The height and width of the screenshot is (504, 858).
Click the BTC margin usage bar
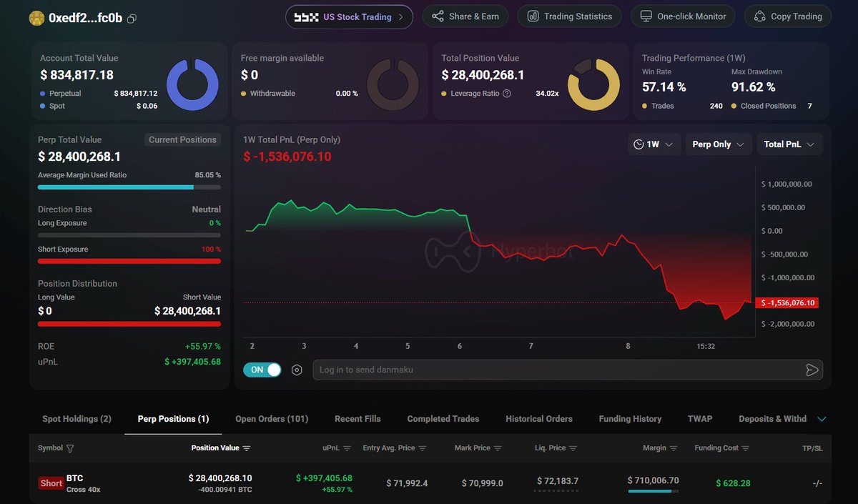653,491
